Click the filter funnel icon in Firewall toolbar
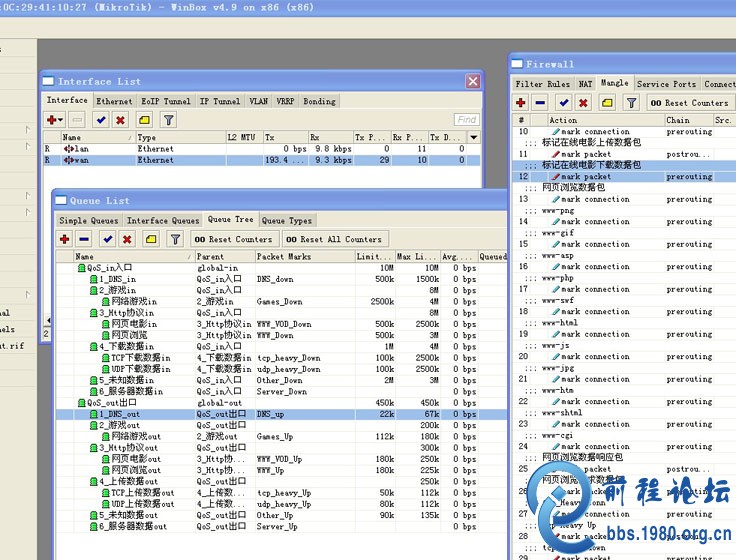Screen dimensions: 736x560 tap(631, 102)
